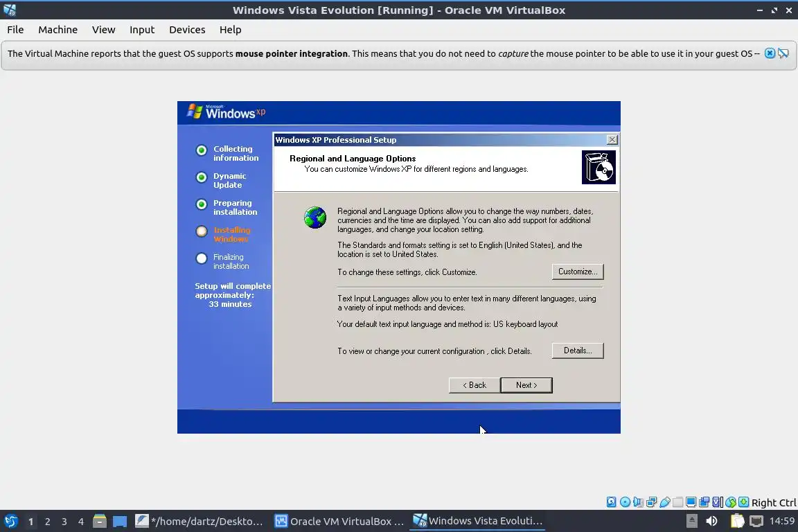Switch to workspace 1
Image resolution: width=798 pixels, height=532 pixels.
[x=30, y=522]
